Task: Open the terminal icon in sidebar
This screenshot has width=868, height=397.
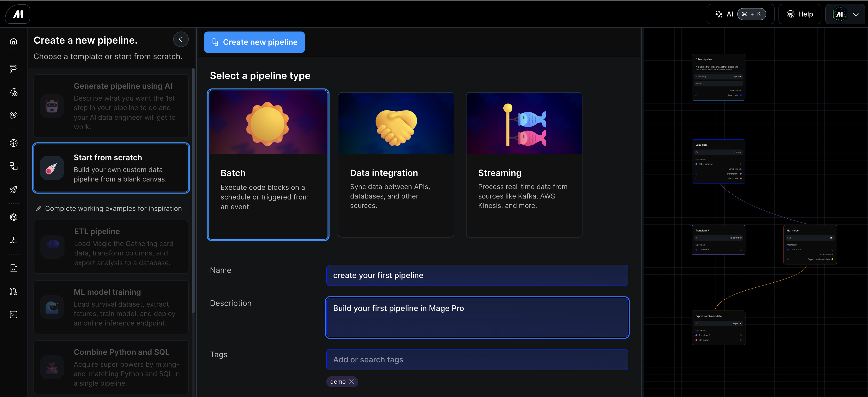Action: [x=14, y=315]
